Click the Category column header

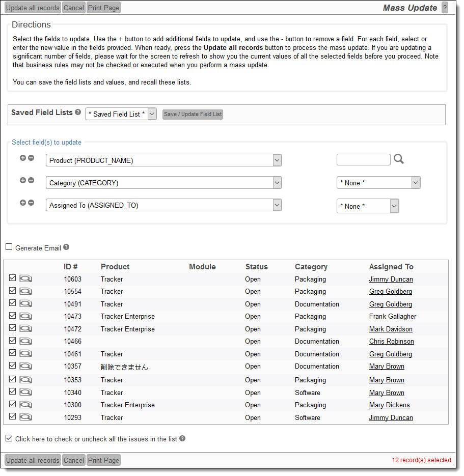(311, 267)
